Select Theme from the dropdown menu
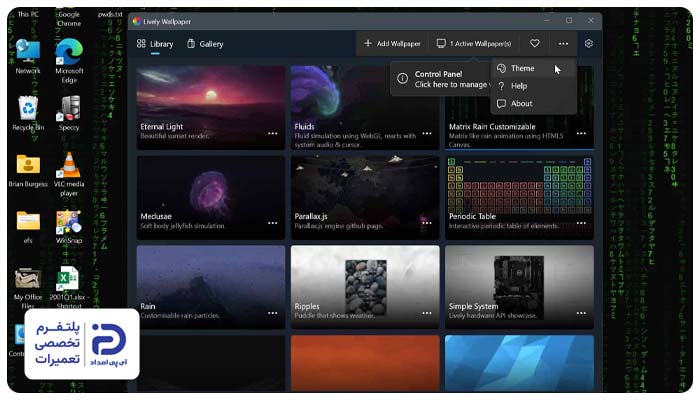Image resolution: width=700 pixels, height=400 pixels. click(533, 68)
